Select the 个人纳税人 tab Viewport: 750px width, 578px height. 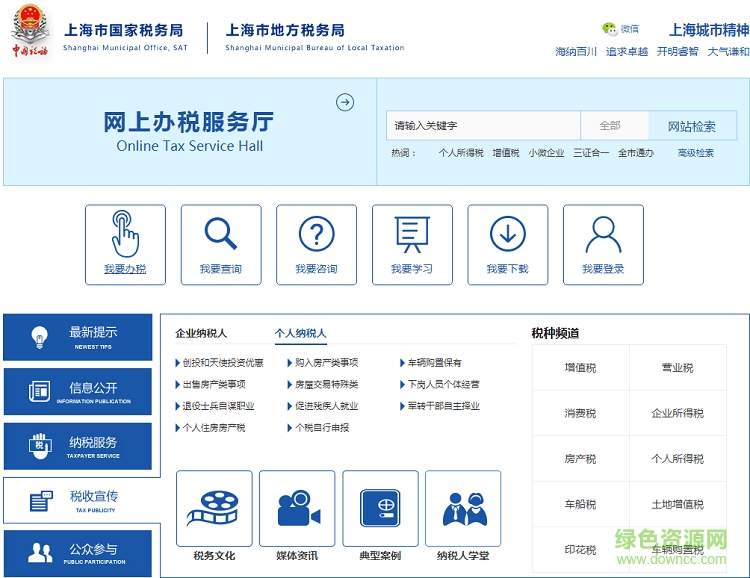tap(301, 333)
